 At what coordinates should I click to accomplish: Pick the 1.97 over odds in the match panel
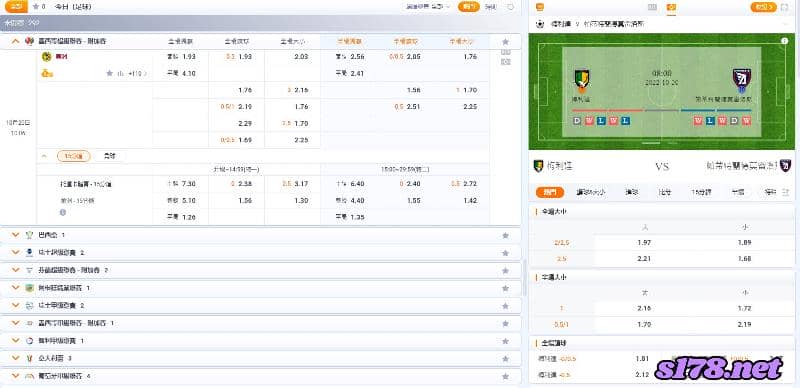[644, 242]
